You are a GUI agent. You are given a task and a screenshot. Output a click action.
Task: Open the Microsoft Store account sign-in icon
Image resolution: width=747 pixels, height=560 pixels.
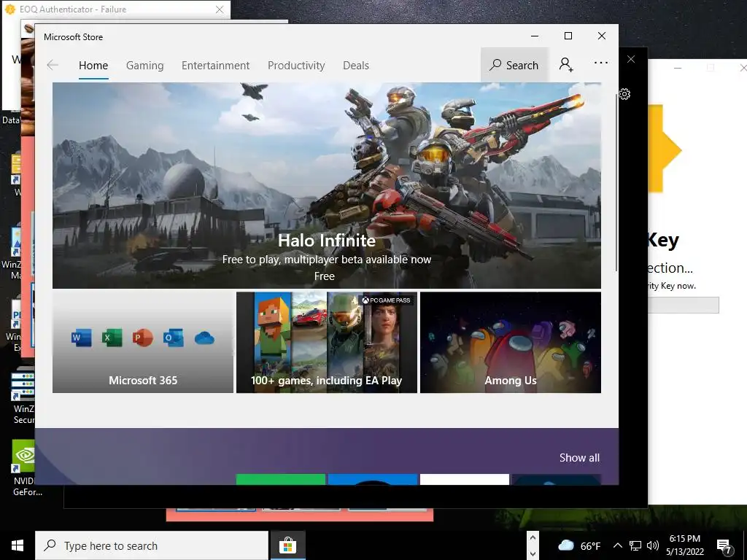point(566,64)
